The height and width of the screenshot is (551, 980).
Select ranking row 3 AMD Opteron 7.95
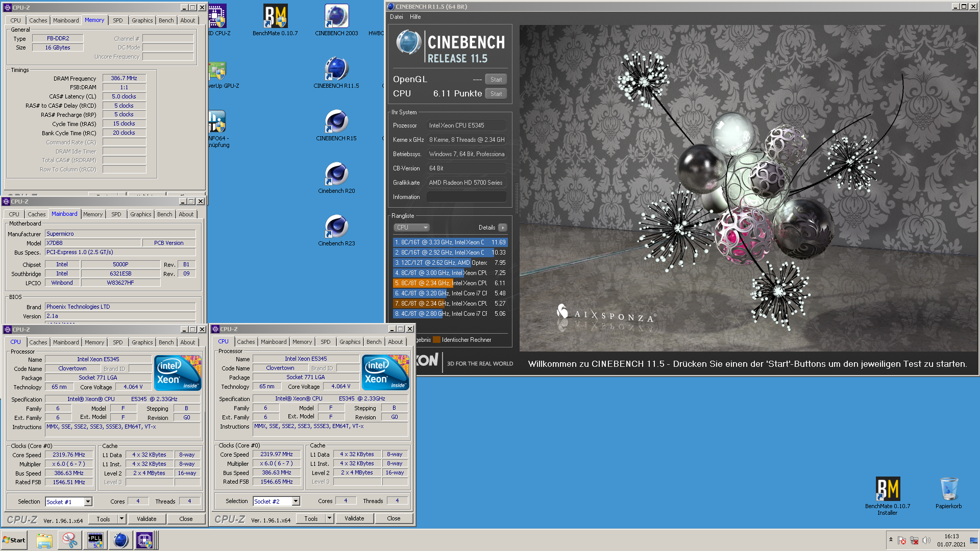[x=450, y=263]
